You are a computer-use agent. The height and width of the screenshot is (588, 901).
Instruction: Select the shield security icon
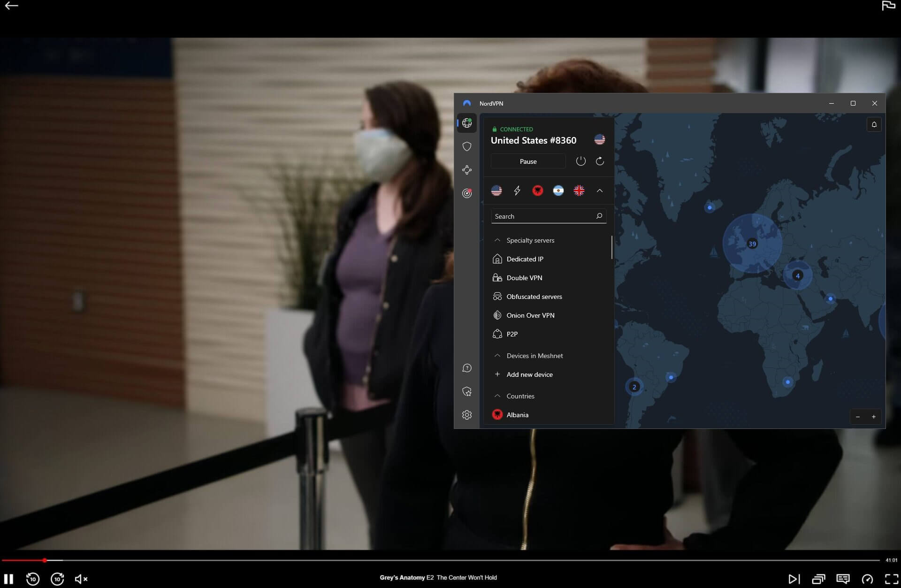point(467,146)
